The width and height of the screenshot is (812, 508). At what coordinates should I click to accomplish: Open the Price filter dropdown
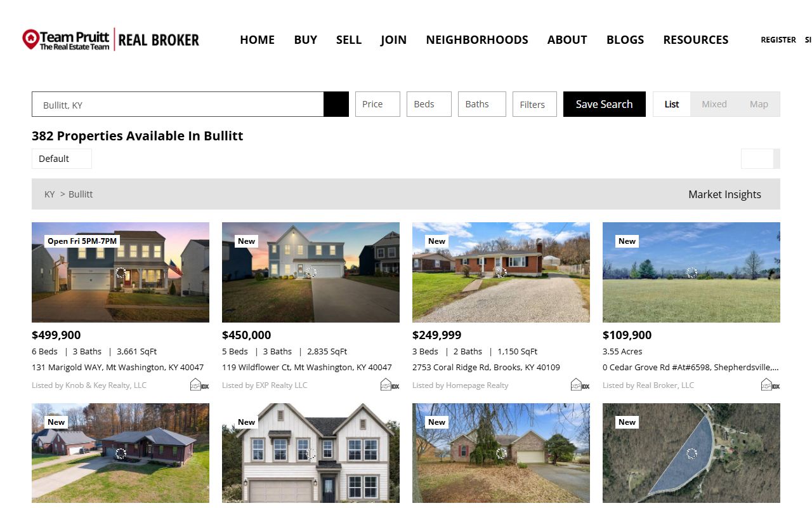click(x=377, y=104)
